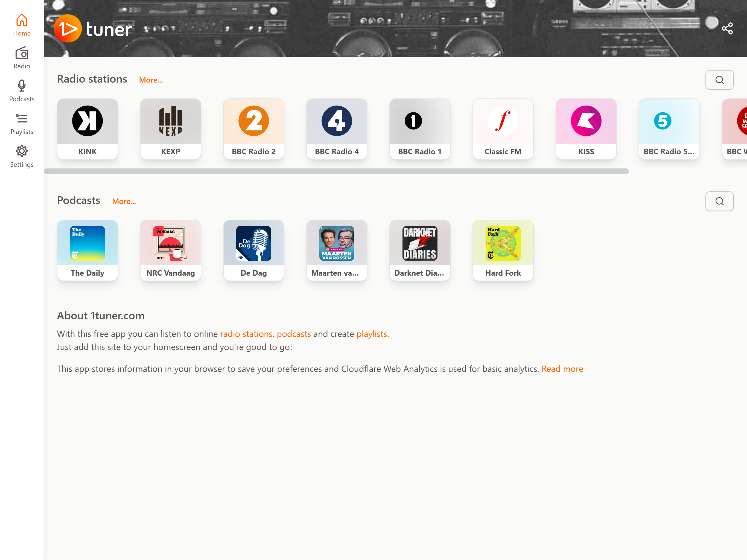This screenshot has width=747, height=560.
Task: Select the BBC Radio 1 station
Action: pyautogui.click(x=420, y=129)
